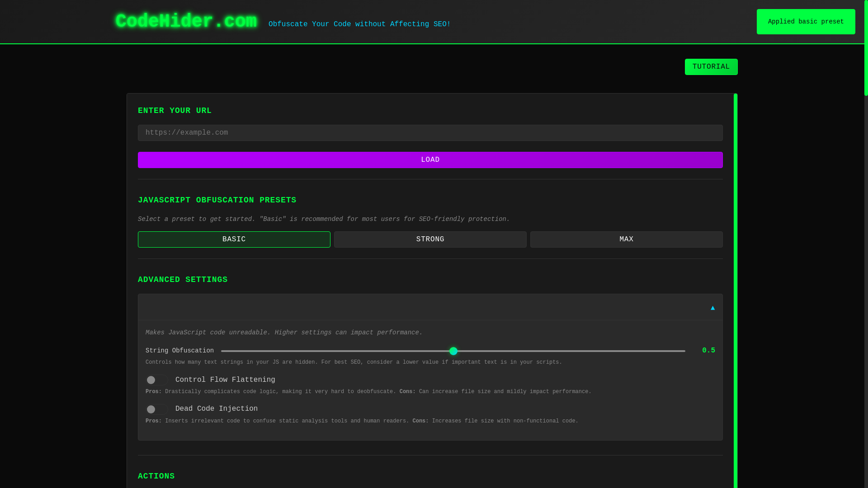Click 'ADVANCED SETTINGS' heading
The image size is (868, 488).
(x=183, y=280)
